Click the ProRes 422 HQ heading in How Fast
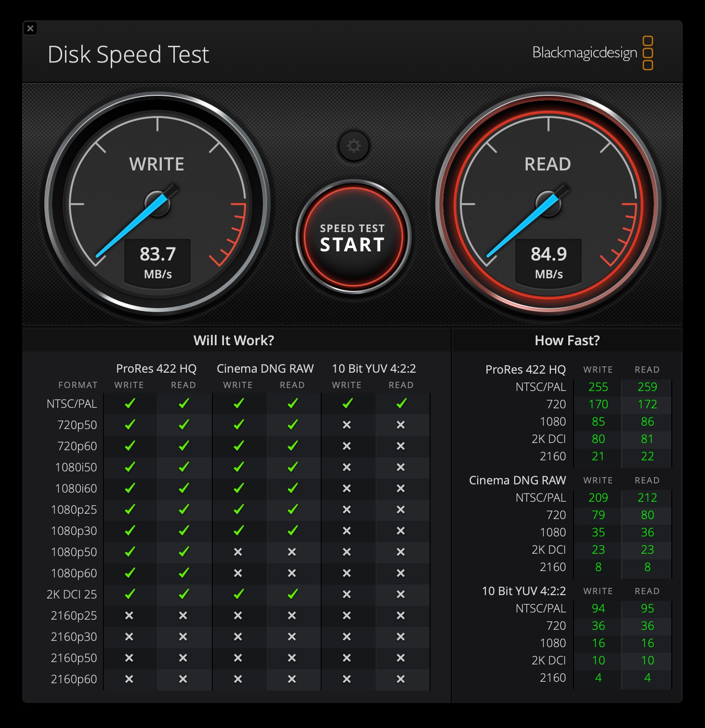 pos(525,370)
